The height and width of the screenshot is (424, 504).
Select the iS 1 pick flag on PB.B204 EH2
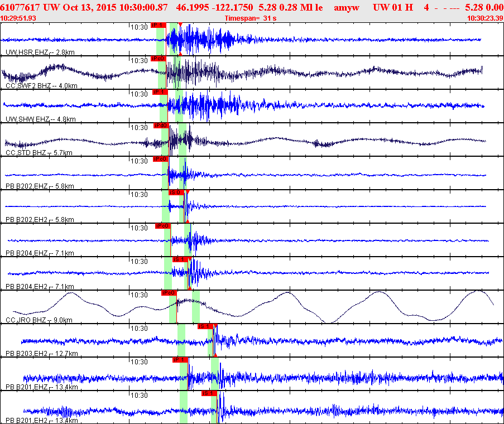click(x=180, y=259)
